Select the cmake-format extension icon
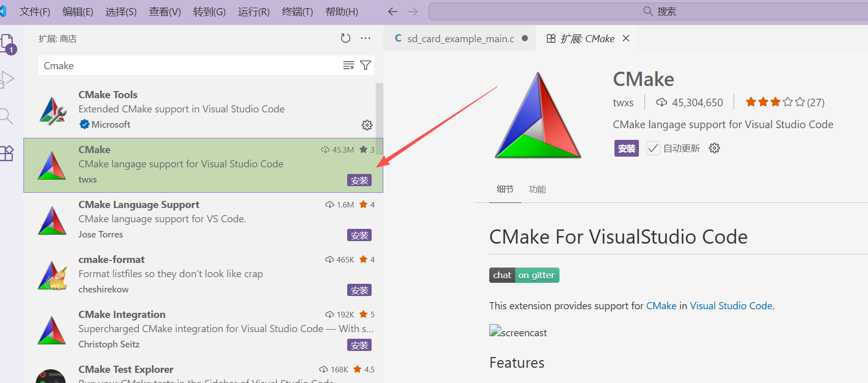Image resolution: width=868 pixels, height=383 pixels. [x=53, y=276]
